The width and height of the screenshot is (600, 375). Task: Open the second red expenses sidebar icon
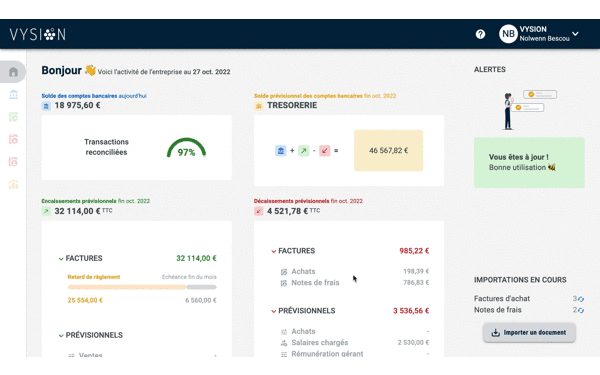pyautogui.click(x=13, y=162)
